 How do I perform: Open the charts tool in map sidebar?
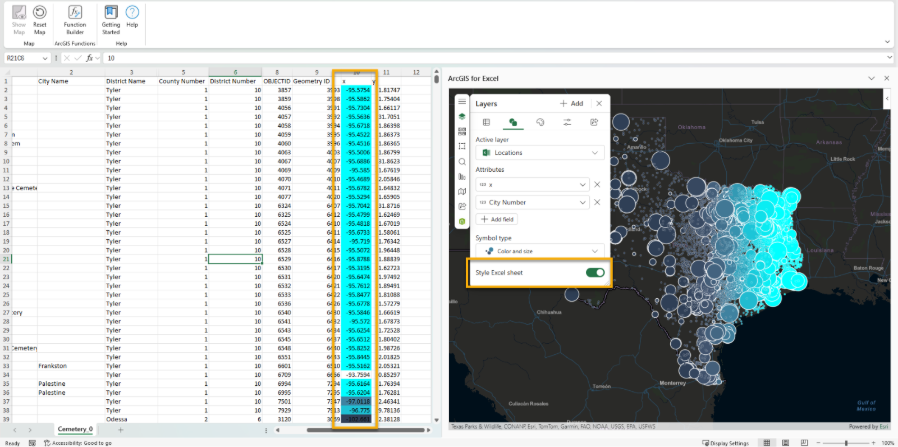point(462,177)
